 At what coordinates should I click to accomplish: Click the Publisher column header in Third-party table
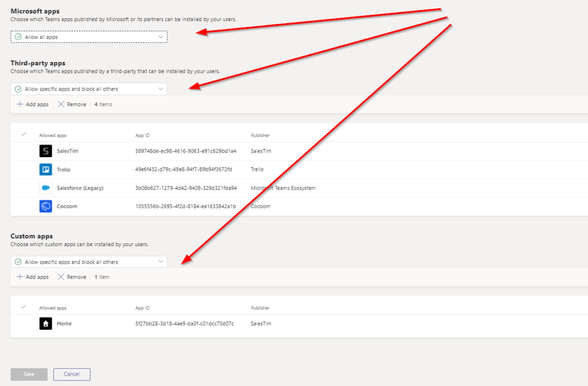click(260, 135)
